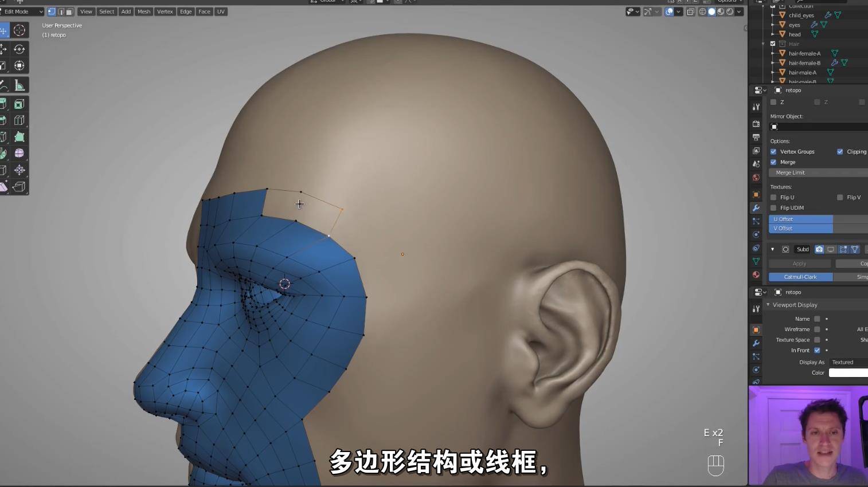Click the Merge Limit value field

point(818,172)
